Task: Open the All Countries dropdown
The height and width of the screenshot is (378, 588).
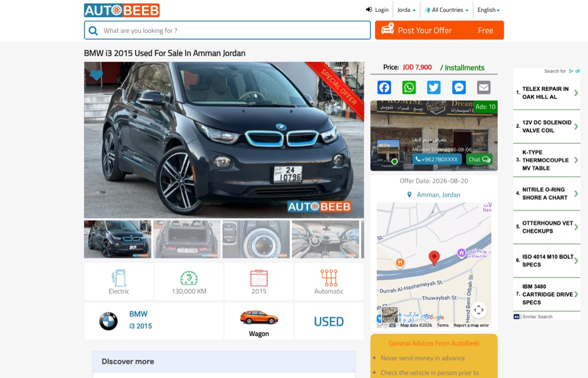Action: coord(447,10)
